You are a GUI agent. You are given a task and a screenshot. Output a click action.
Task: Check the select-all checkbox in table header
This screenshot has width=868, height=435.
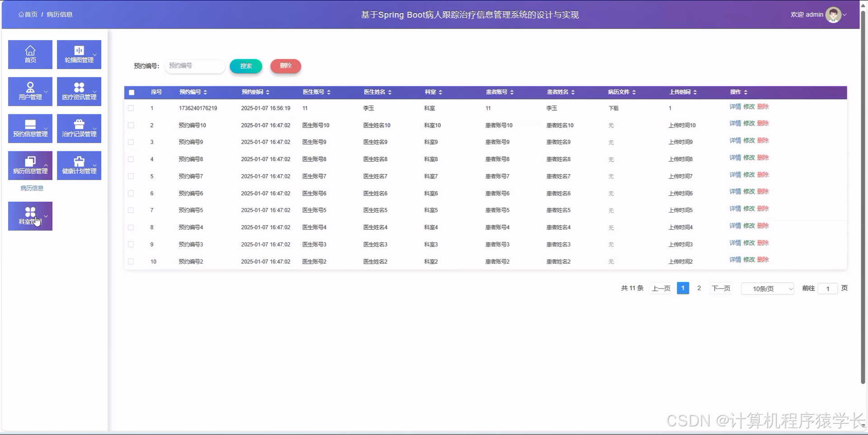coord(132,92)
